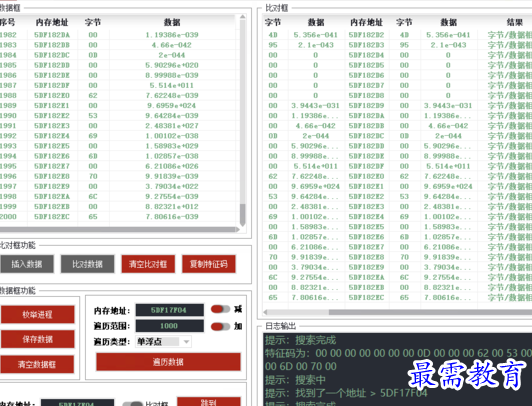
Task: Click the 枚举进程 button
Action: pyautogui.click(x=37, y=314)
